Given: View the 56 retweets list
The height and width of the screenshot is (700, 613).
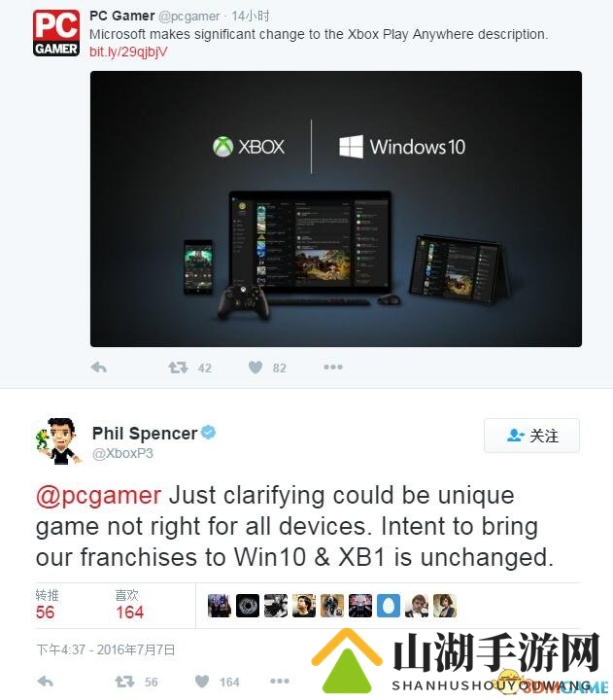Looking at the screenshot, I should [x=47, y=605].
